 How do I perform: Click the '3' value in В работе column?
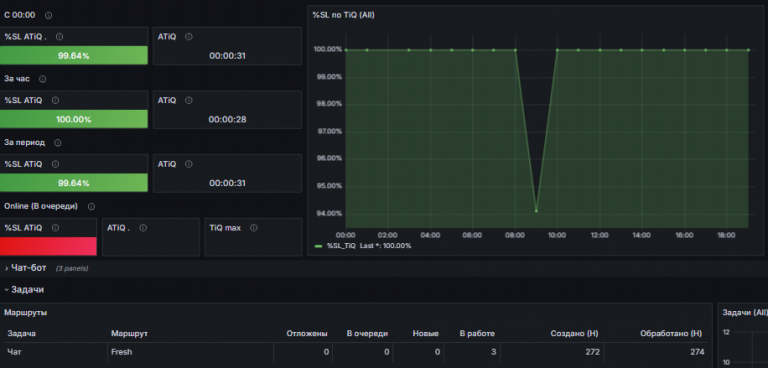coord(493,352)
